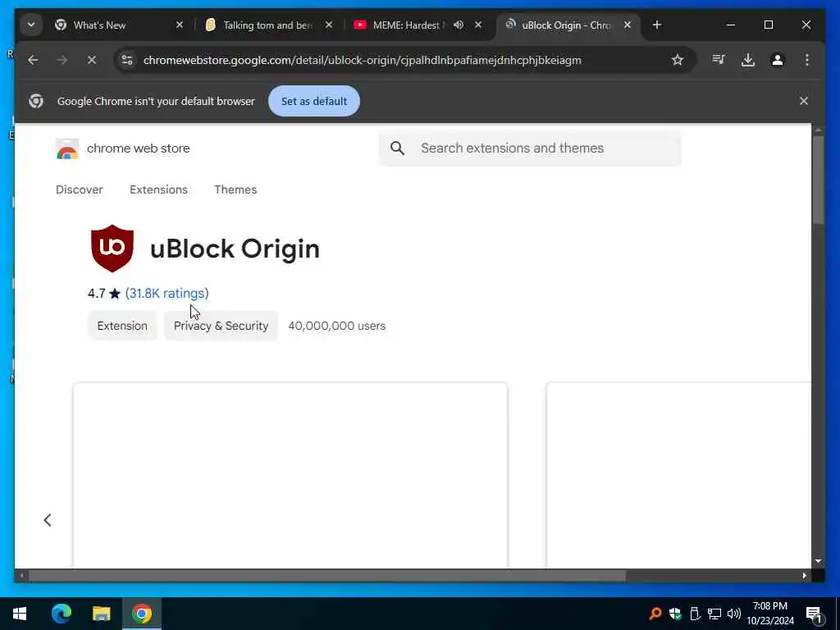Click the horizontal scrollbar thumb

click(x=326, y=575)
